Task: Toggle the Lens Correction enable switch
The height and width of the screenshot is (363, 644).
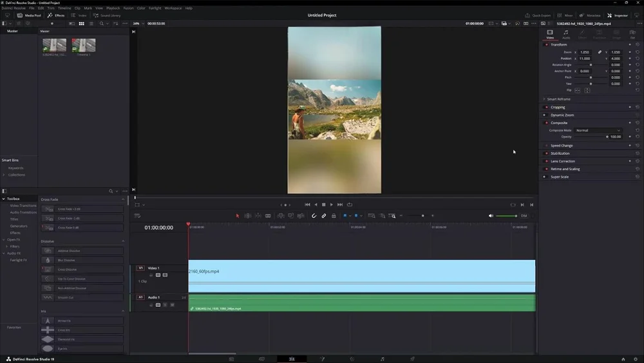Action: click(546, 161)
